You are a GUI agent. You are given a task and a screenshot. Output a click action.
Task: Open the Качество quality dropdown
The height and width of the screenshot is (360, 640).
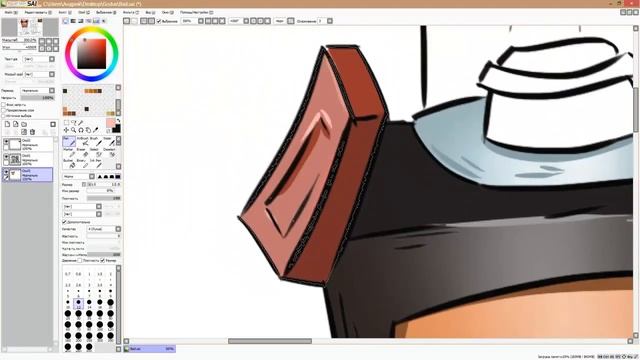click(x=104, y=229)
